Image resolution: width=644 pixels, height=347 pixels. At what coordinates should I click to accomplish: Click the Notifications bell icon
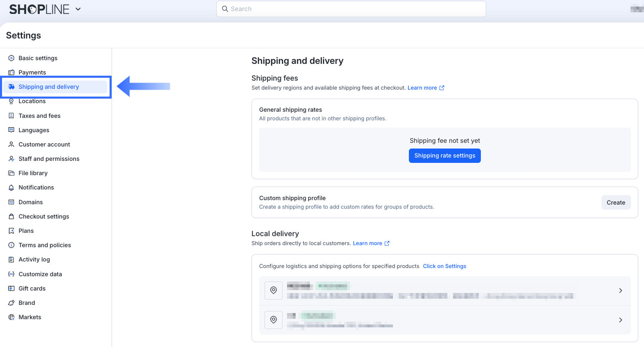(x=11, y=187)
